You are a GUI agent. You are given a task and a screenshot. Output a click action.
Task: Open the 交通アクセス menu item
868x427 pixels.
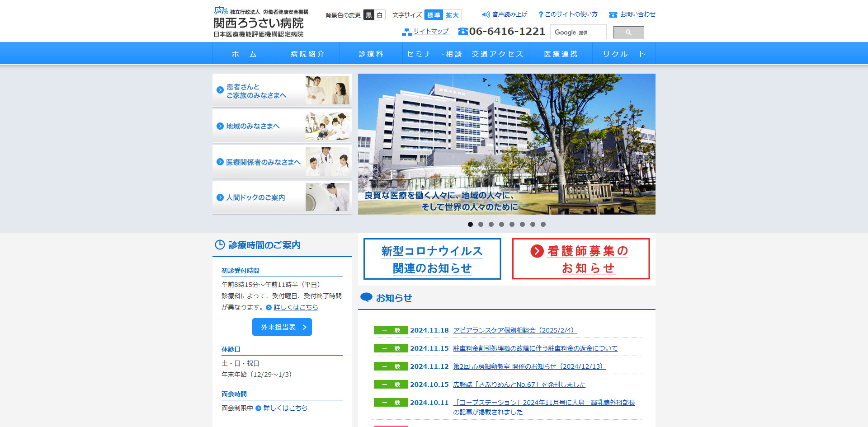tap(497, 54)
